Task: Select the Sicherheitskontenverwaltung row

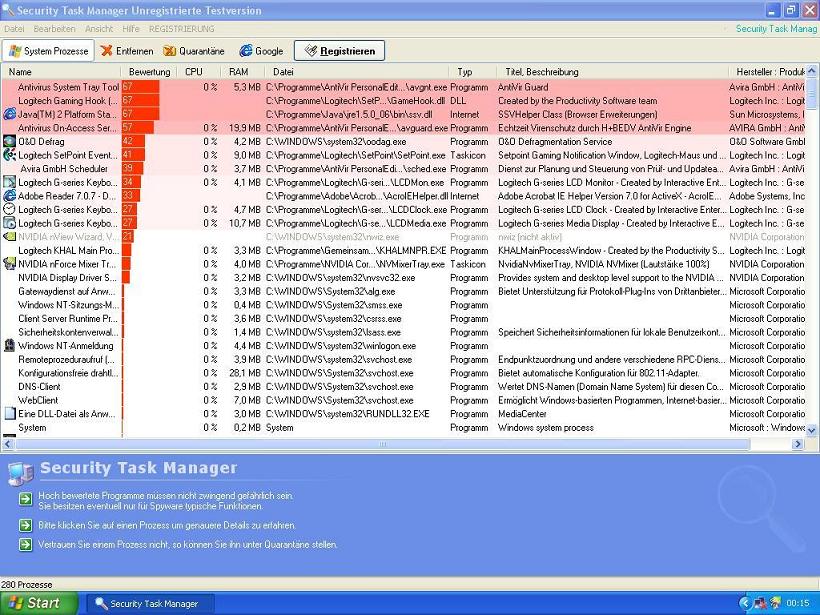Action: 403,332
